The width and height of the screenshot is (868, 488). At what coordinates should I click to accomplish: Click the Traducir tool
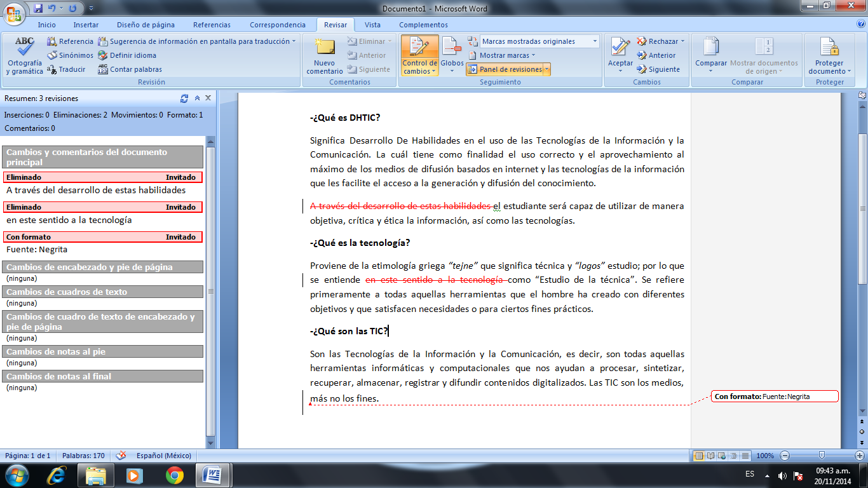(66, 69)
